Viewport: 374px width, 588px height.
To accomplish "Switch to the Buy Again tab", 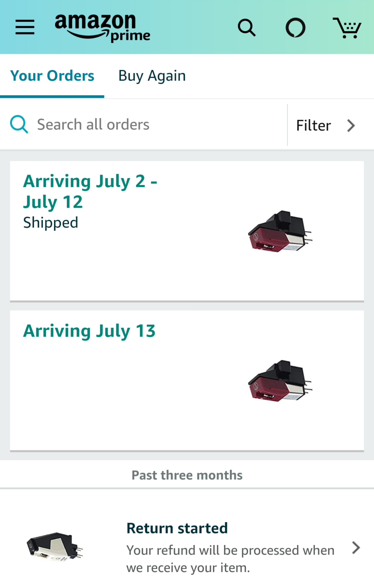I will click(x=152, y=76).
